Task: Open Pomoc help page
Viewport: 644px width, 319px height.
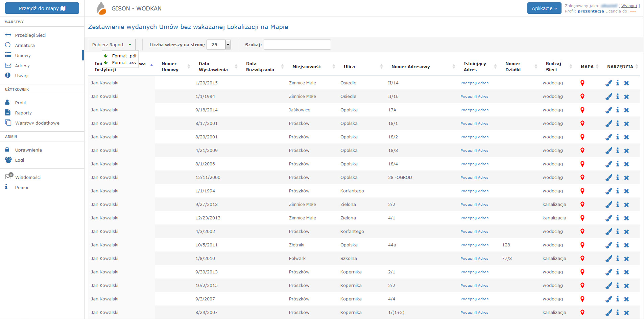Action: click(22, 187)
